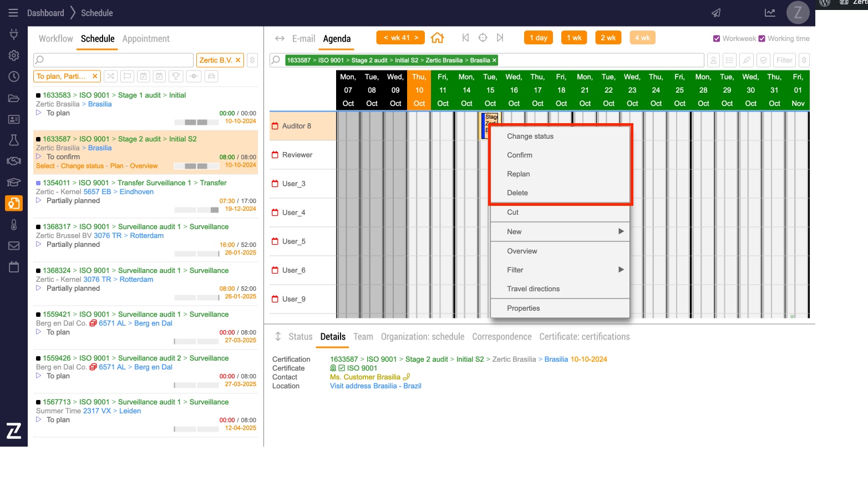Click the shuffle filter icon

111,77
